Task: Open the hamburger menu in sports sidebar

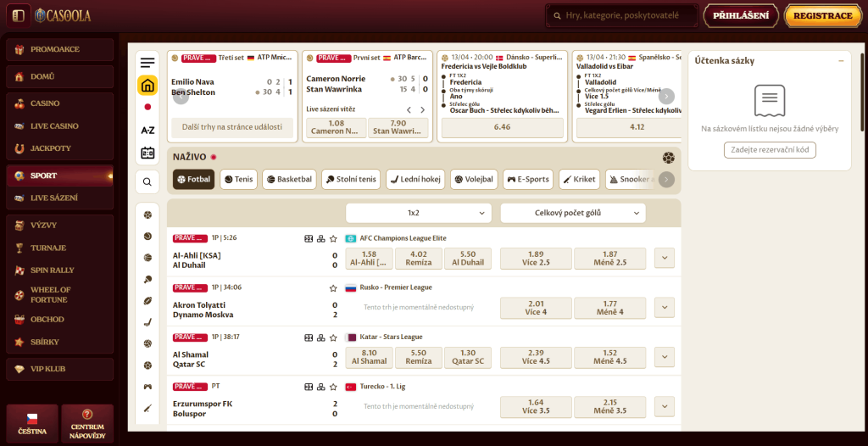Action: tap(147, 63)
